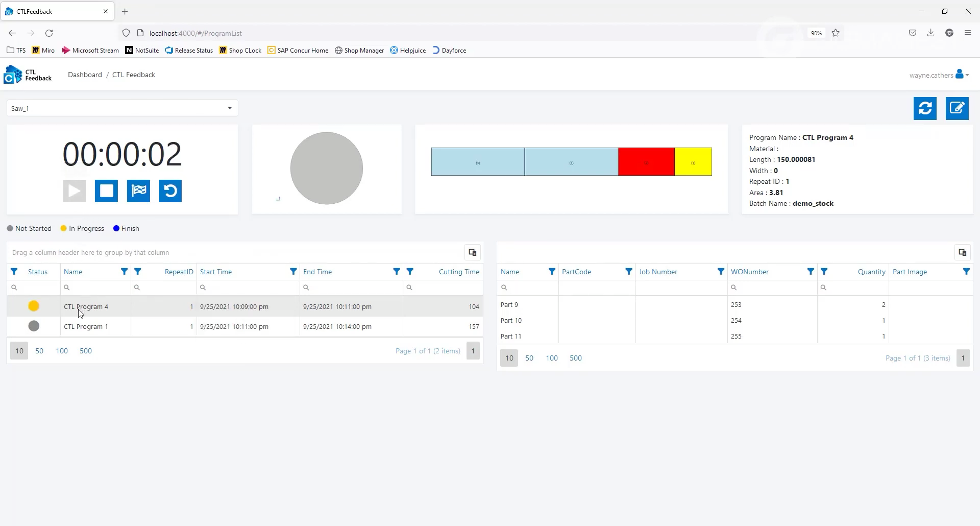The width and height of the screenshot is (980, 526).
Task: Click the PartCode search filter field
Action: pyautogui.click(x=597, y=288)
